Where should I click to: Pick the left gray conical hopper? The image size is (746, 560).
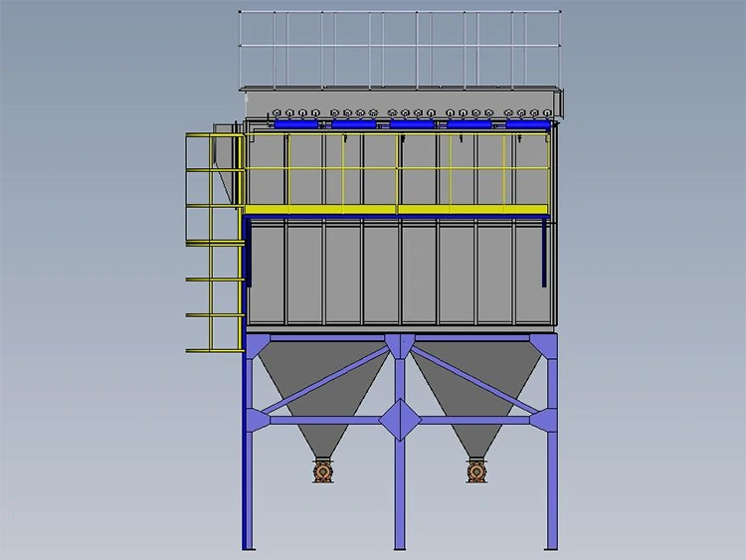[x=323, y=399]
